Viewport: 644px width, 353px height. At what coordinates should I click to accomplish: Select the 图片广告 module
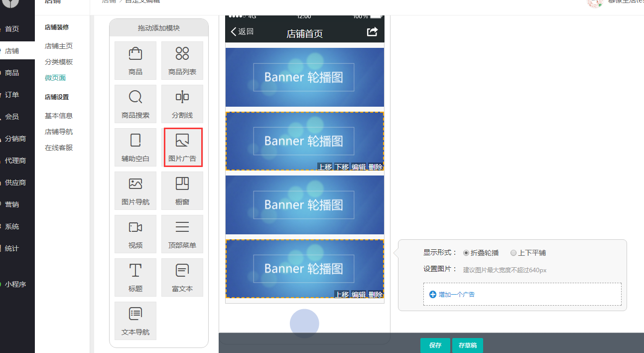[x=182, y=147]
